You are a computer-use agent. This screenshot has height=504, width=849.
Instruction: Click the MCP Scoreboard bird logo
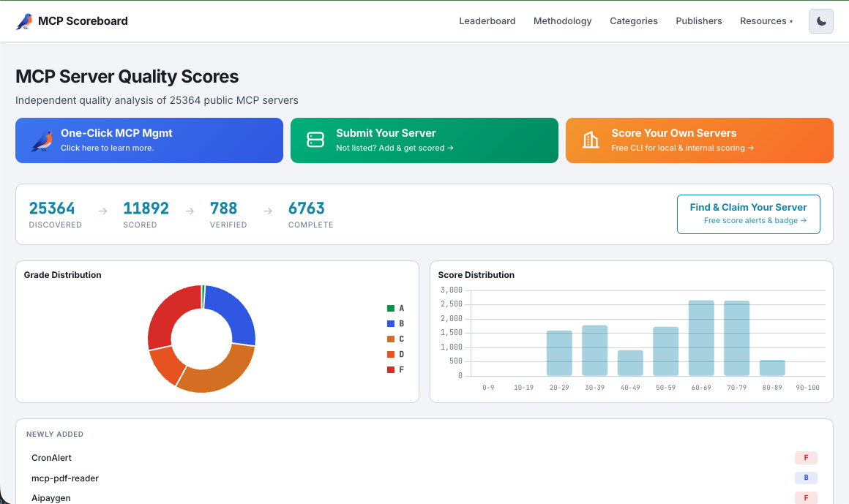point(24,21)
